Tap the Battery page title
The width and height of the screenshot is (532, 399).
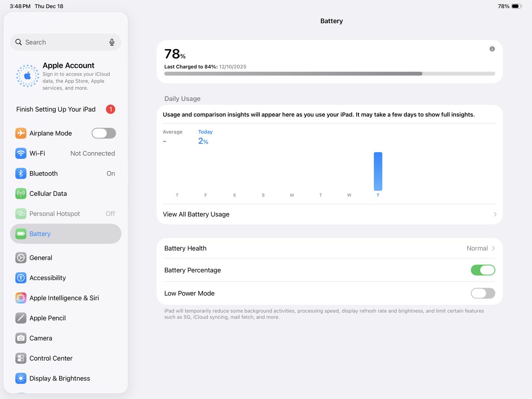point(331,21)
